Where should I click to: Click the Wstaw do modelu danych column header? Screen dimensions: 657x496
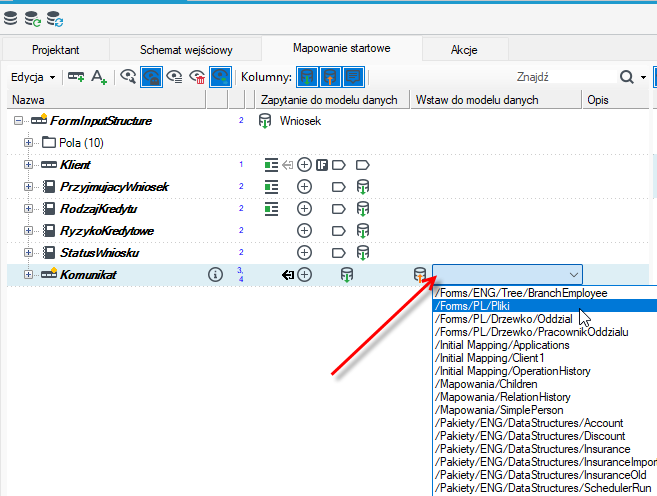coord(496,100)
